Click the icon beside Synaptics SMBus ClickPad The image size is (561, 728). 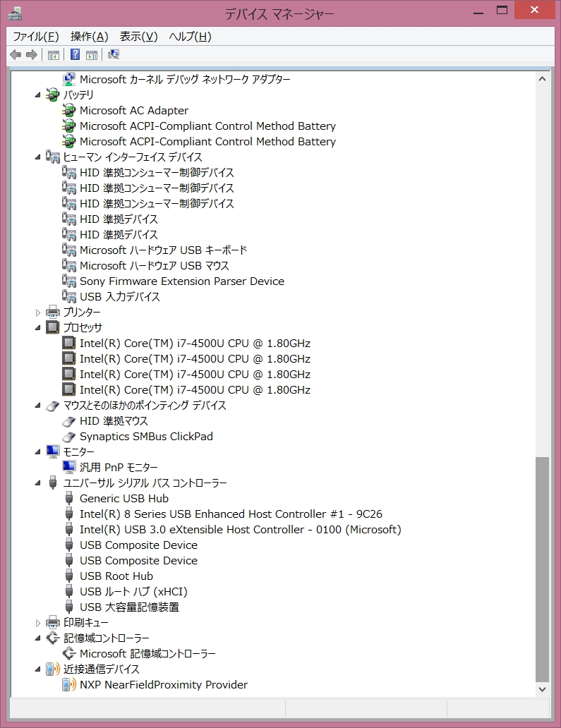(x=68, y=437)
